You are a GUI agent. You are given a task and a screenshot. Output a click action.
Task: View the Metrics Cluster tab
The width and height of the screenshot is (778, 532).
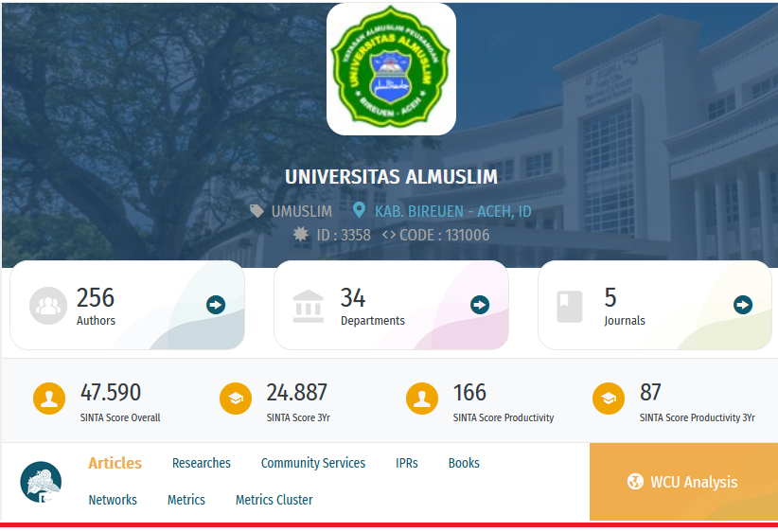coord(274,500)
